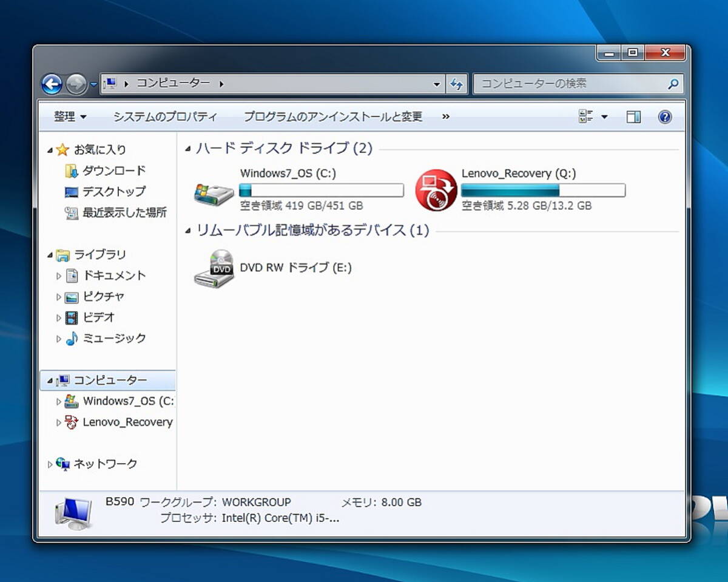Viewport: 728px width, 582px height.
Task: Click the red Lenovo_Recovery (Q:) drive icon
Action: (436, 191)
